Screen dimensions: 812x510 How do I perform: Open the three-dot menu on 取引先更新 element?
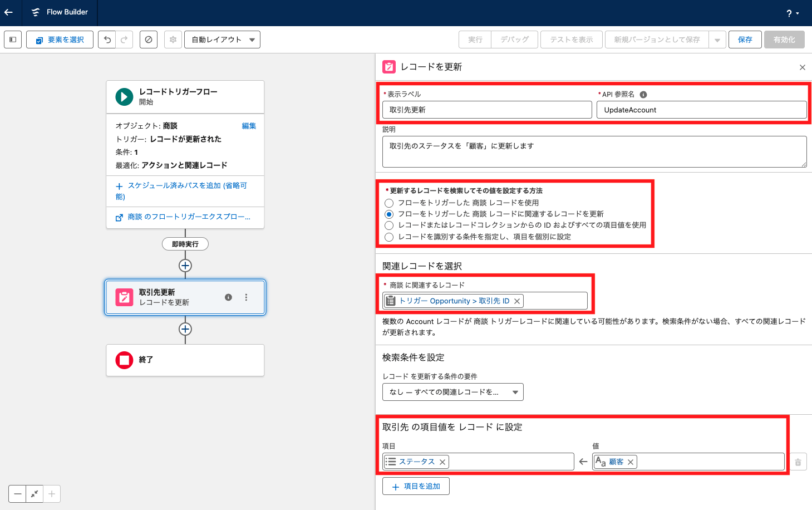pos(246,297)
